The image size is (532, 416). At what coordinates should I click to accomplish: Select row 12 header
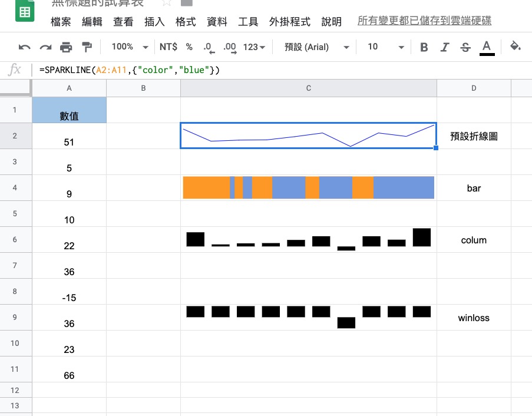(x=15, y=390)
